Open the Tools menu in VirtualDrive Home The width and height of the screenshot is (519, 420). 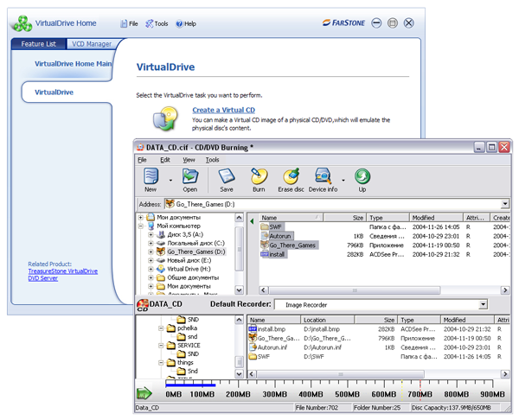pos(157,24)
